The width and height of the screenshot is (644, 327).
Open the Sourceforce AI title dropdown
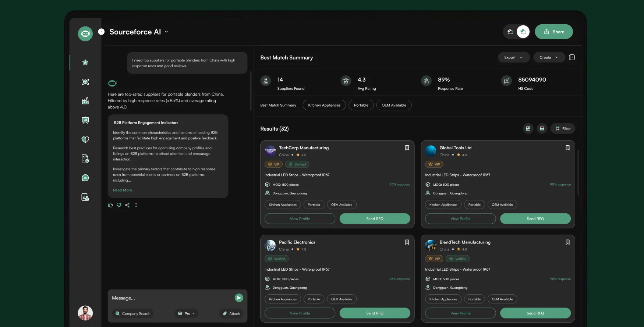(x=166, y=32)
